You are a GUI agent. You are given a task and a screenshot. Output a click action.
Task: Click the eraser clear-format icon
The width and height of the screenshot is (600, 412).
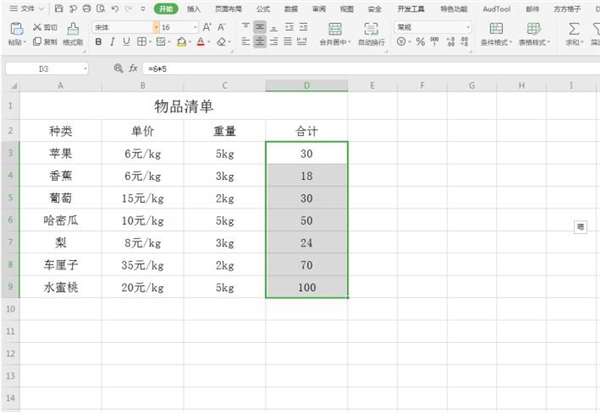click(x=221, y=42)
